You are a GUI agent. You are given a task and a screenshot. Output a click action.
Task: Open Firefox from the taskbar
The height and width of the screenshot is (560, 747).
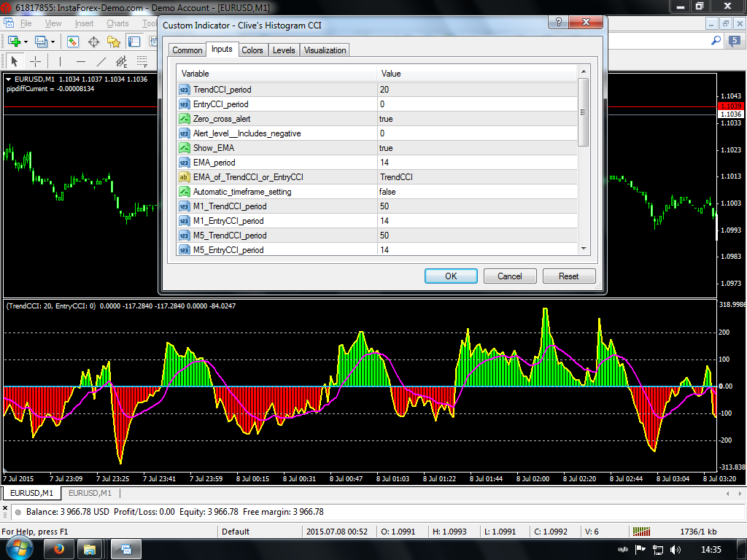pos(58,548)
